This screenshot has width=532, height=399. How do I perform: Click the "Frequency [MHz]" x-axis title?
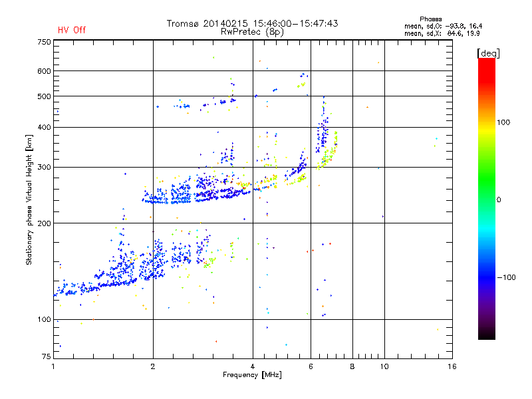click(252, 375)
